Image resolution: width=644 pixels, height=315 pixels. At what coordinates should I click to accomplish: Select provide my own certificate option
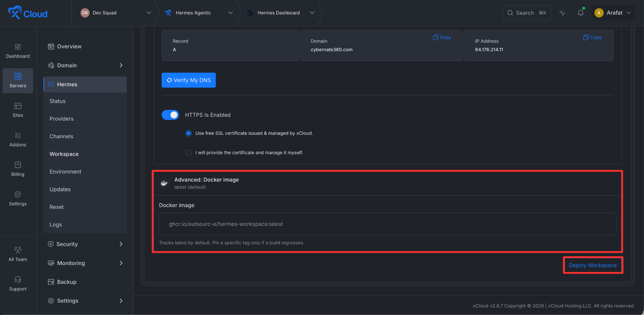188,153
